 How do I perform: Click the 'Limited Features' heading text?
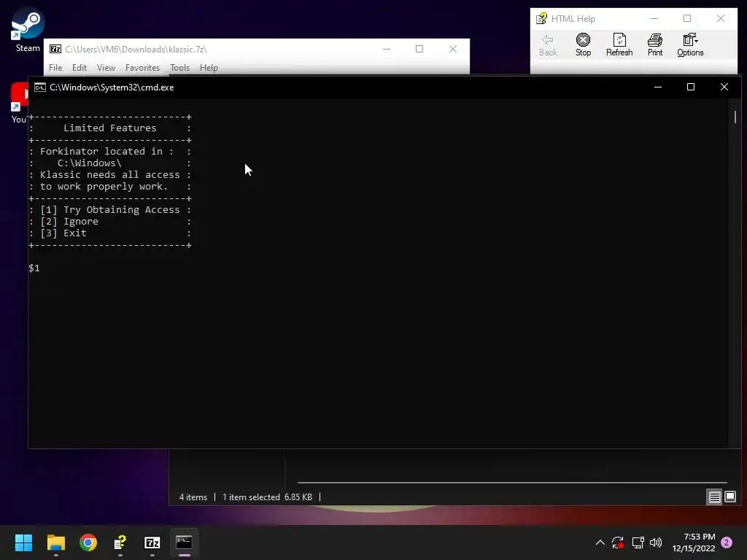pos(110,128)
